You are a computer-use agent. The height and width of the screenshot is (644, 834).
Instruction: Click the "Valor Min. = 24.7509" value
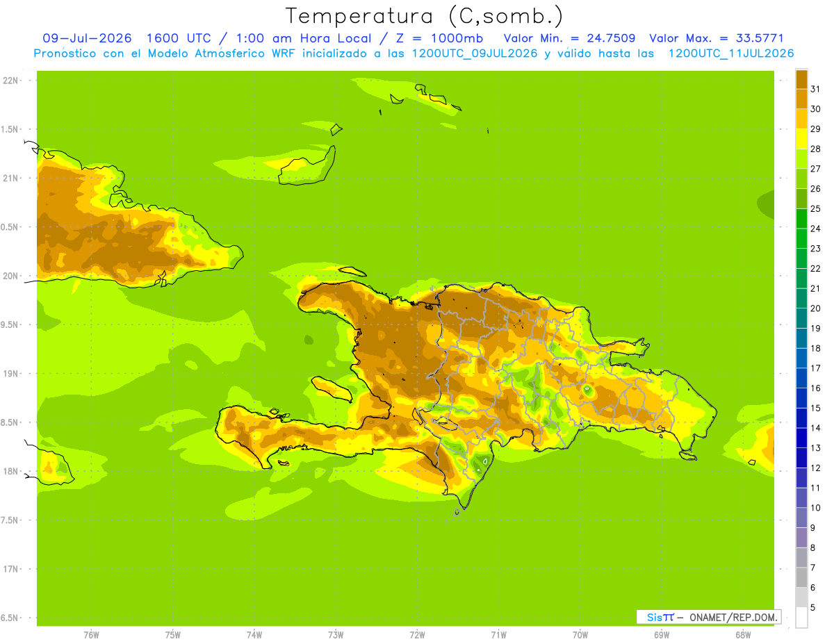pyautogui.click(x=569, y=38)
